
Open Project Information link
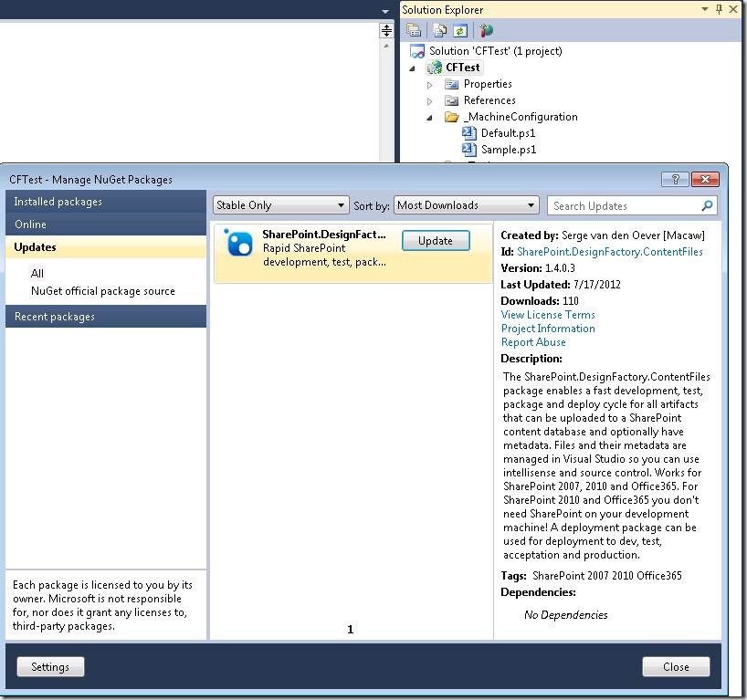coord(548,329)
